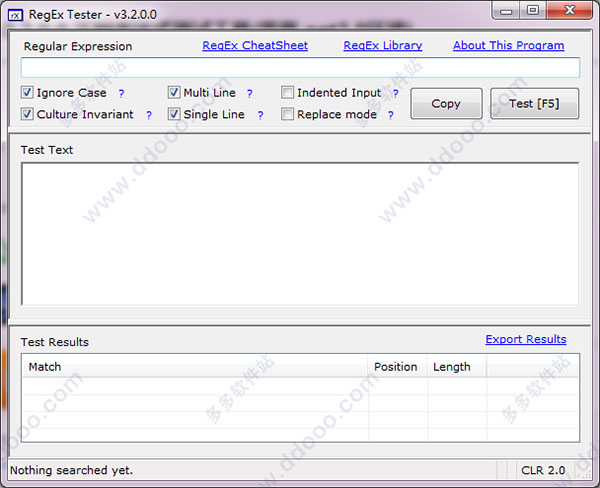Minimize the RegEx Tester window
The image size is (600, 488).
pos(506,11)
